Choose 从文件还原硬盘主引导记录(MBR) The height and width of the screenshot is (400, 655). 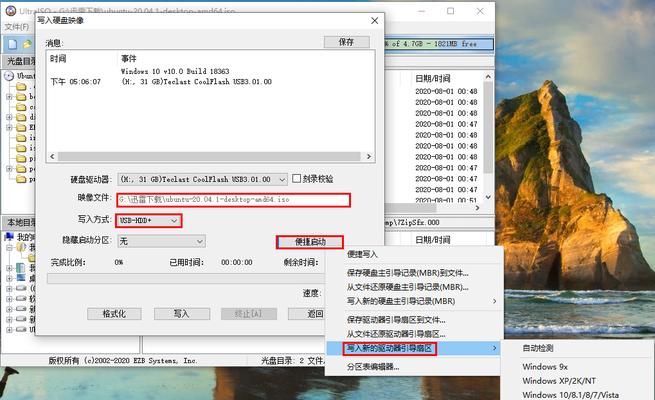(408, 287)
